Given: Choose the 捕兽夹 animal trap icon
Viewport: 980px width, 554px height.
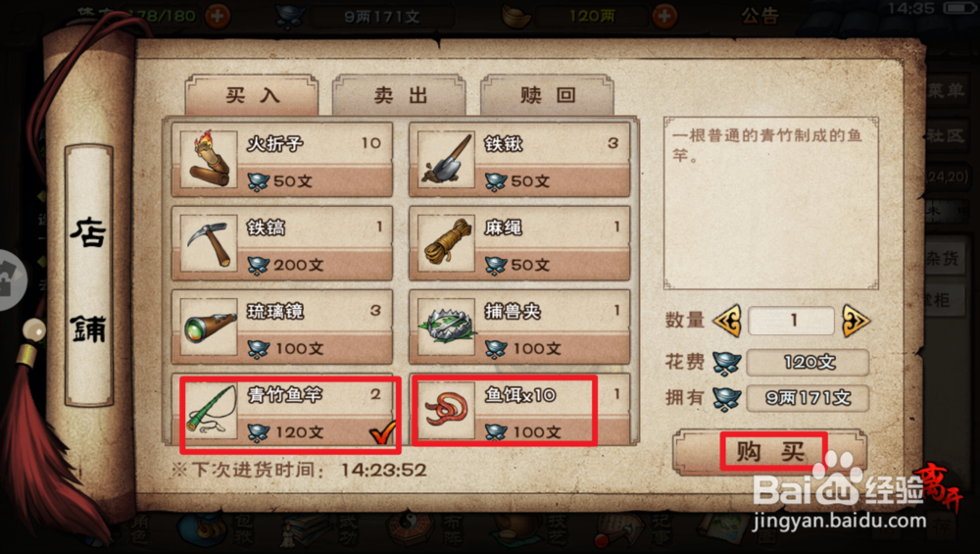Looking at the screenshot, I should (446, 327).
